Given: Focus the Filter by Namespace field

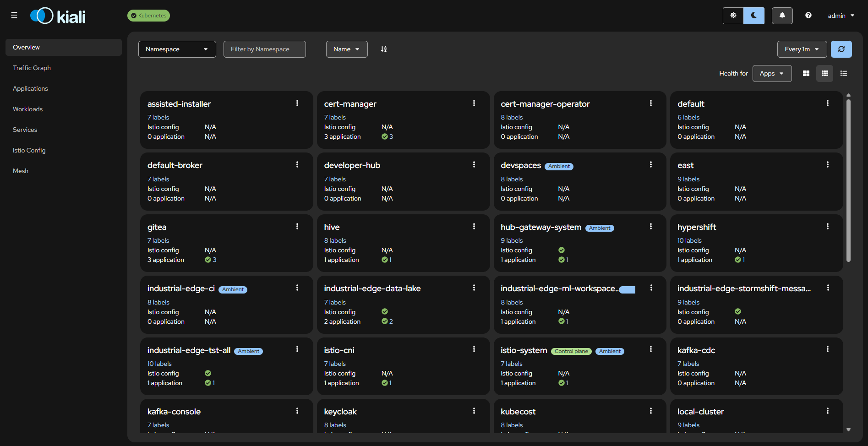Looking at the screenshot, I should pyautogui.click(x=265, y=49).
